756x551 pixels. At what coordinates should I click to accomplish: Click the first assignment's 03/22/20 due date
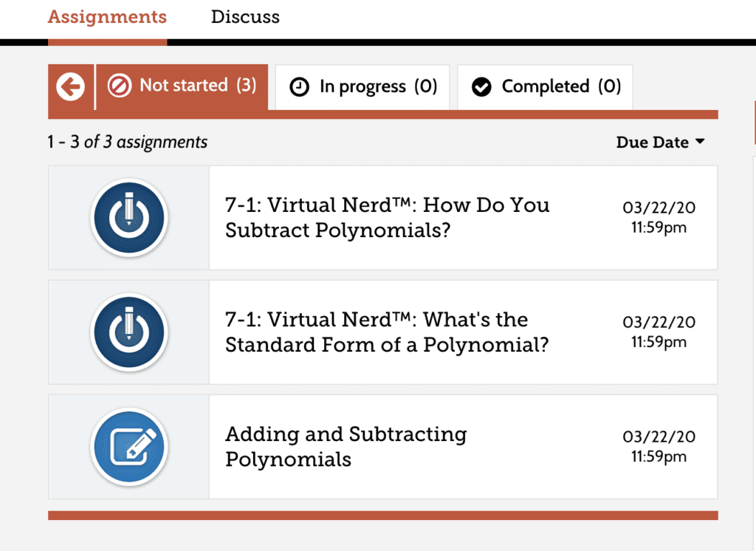click(659, 208)
